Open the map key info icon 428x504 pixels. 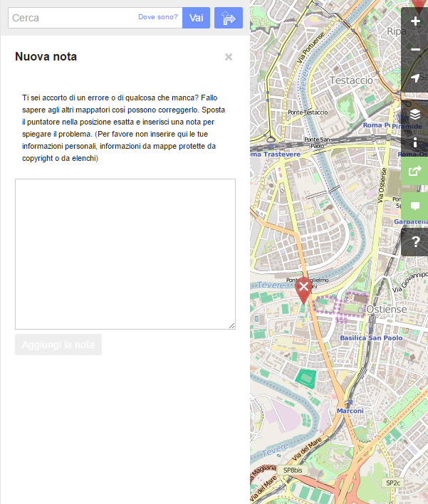click(415, 142)
